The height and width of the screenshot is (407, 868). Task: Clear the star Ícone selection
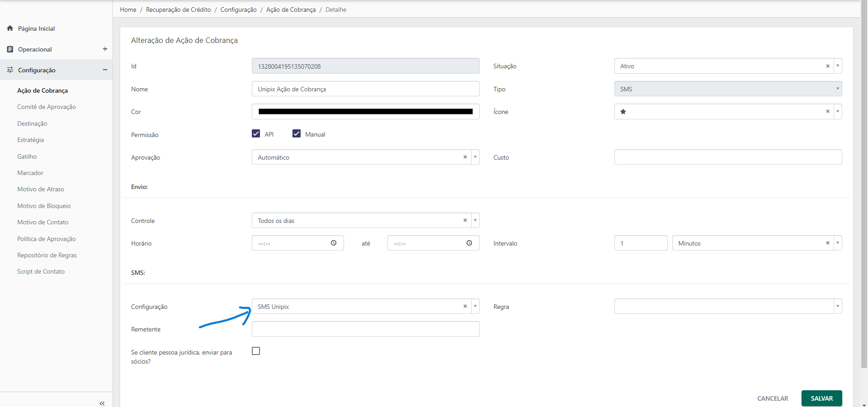pyautogui.click(x=828, y=111)
